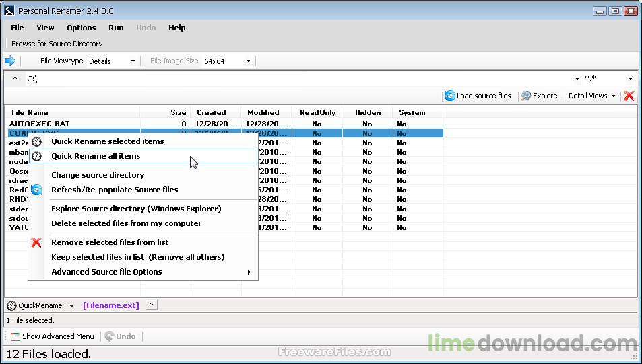Click red X icon beside Remove selected files
The image size is (642, 364).
(x=36, y=242)
